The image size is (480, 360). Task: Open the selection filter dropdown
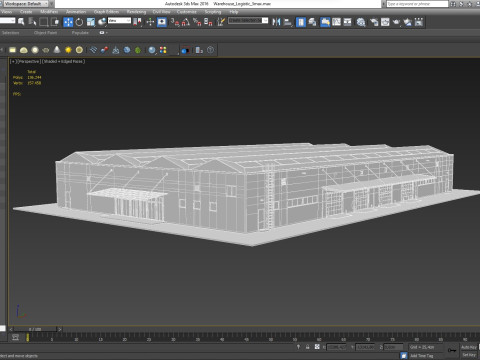pos(7,21)
